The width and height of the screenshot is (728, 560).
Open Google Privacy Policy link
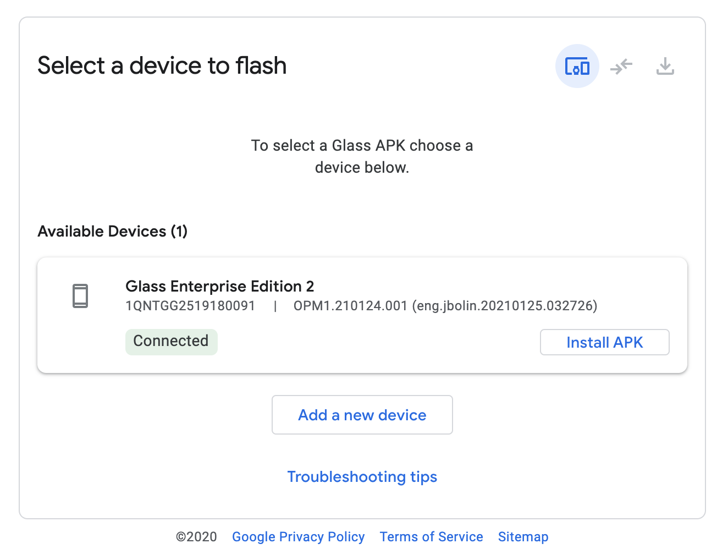pyautogui.click(x=298, y=537)
